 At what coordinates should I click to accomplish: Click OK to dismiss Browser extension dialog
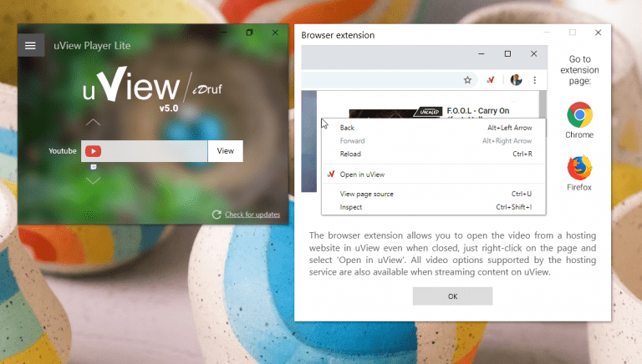[x=452, y=296]
